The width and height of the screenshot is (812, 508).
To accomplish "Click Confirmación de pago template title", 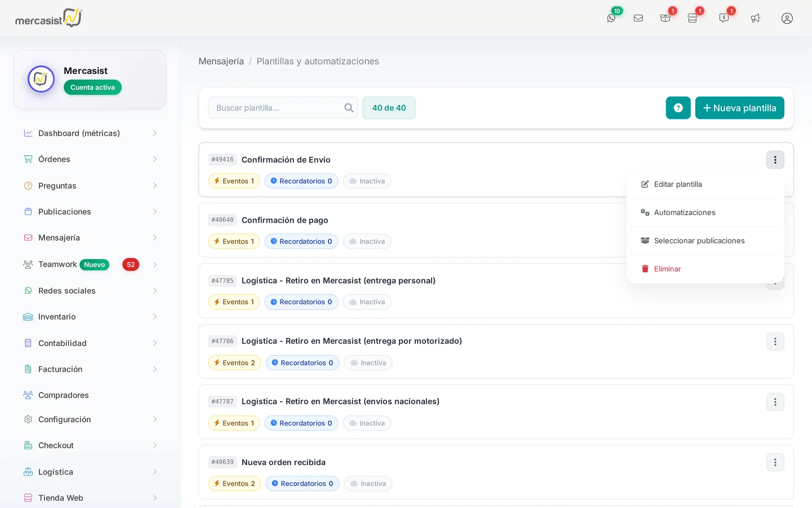I will pyautogui.click(x=285, y=220).
